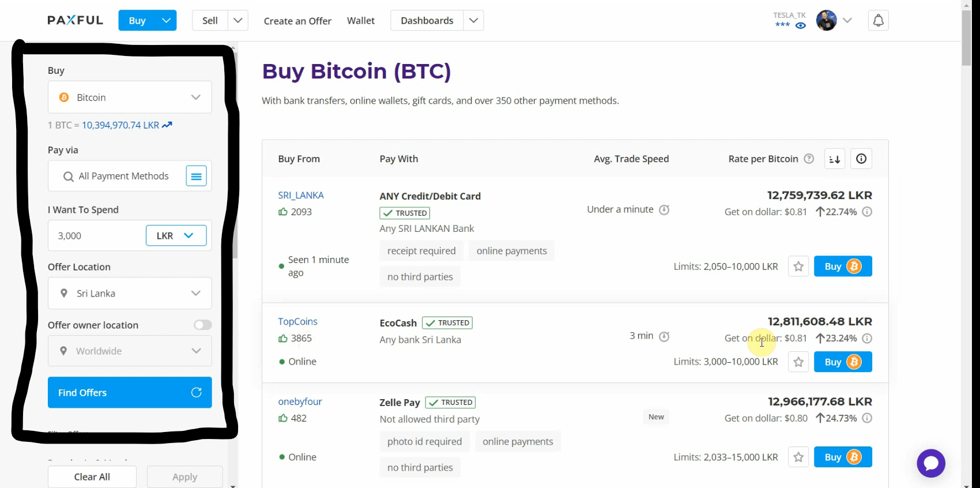The width and height of the screenshot is (980, 488).
Task: Expand the Sell menu arrow
Action: tap(238, 21)
